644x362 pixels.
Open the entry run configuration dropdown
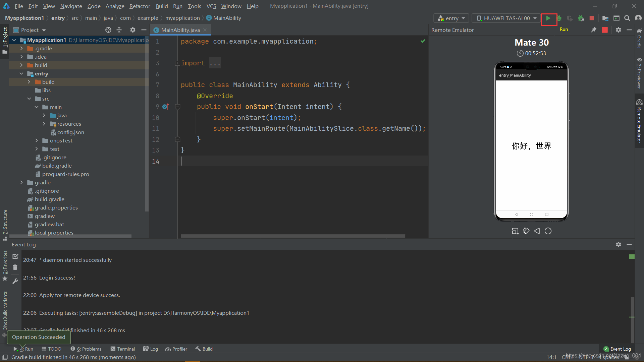coord(451,18)
